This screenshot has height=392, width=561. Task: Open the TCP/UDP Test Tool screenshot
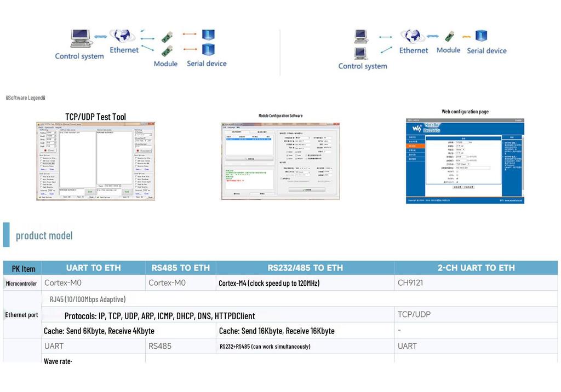[96, 162]
